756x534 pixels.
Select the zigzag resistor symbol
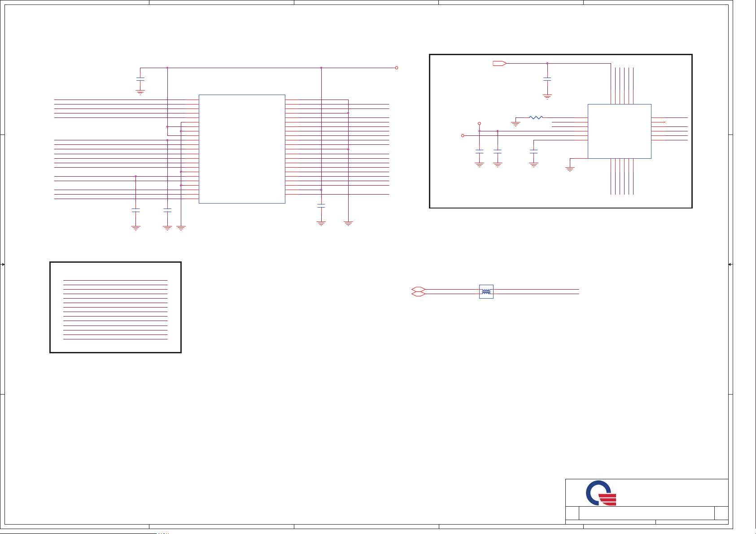(536, 117)
